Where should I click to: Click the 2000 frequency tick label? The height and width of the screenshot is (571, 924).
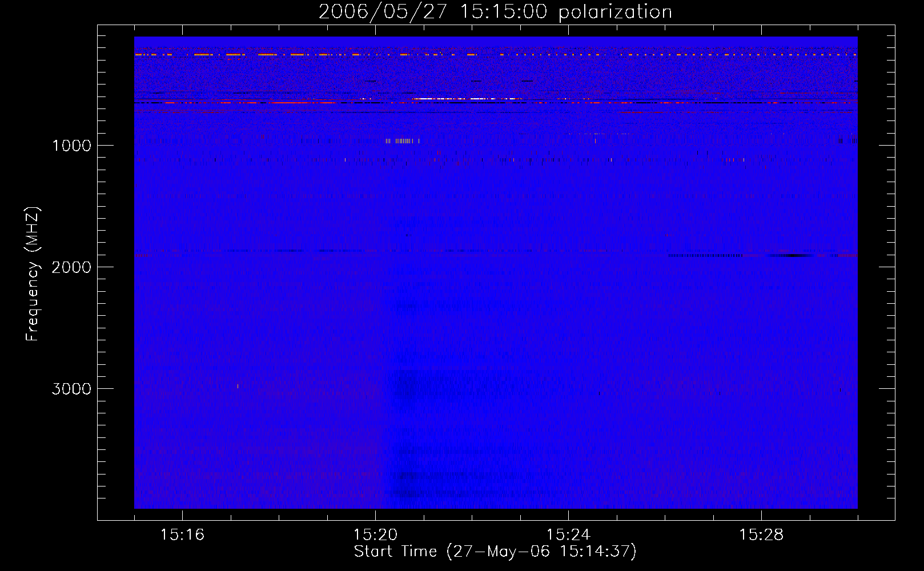point(71,267)
